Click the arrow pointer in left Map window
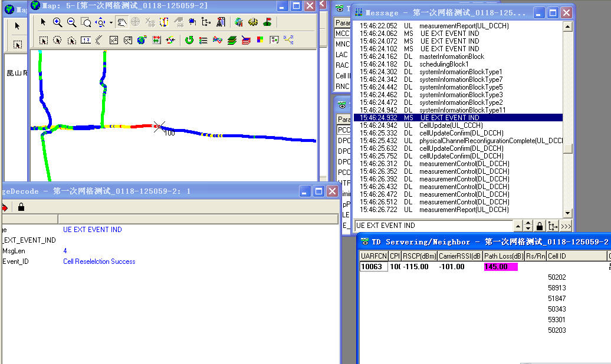Viewport: 611px width, 364px height. point(17,26)
